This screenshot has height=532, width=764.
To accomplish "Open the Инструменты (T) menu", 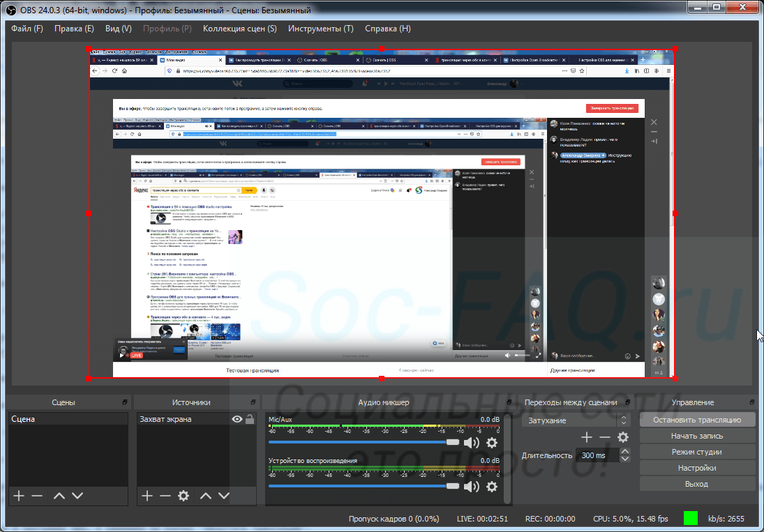I will coord(321,29).
